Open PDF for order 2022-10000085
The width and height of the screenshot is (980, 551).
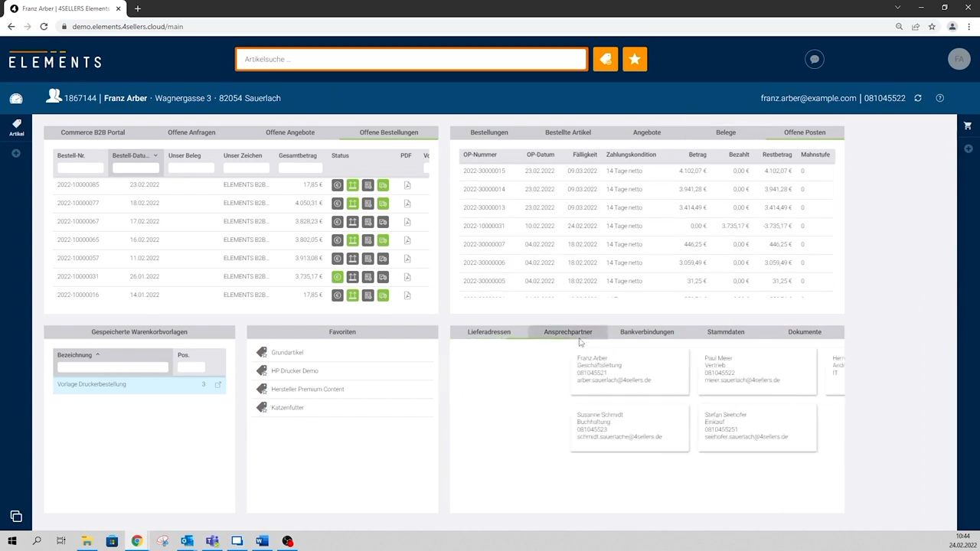click(407, 185)
